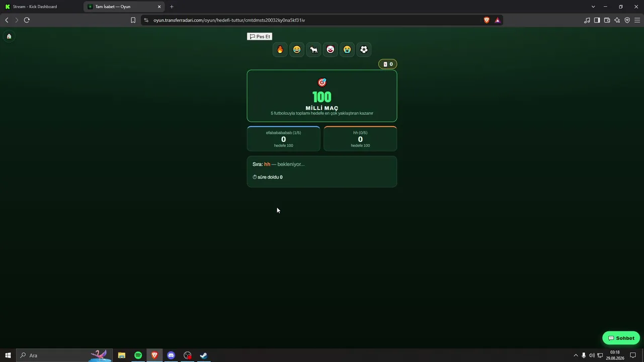Send the soccer ball emoji reaction
The height and width of the screenshot is (362, 644).
point(364,49)
